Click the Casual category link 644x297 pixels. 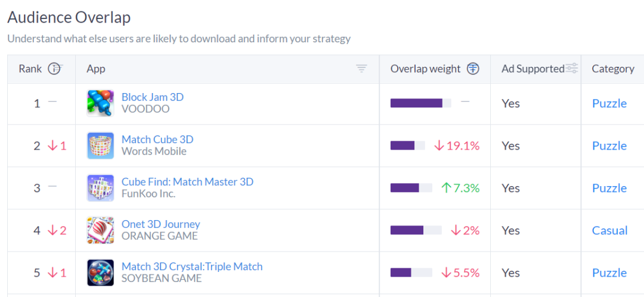609,230
